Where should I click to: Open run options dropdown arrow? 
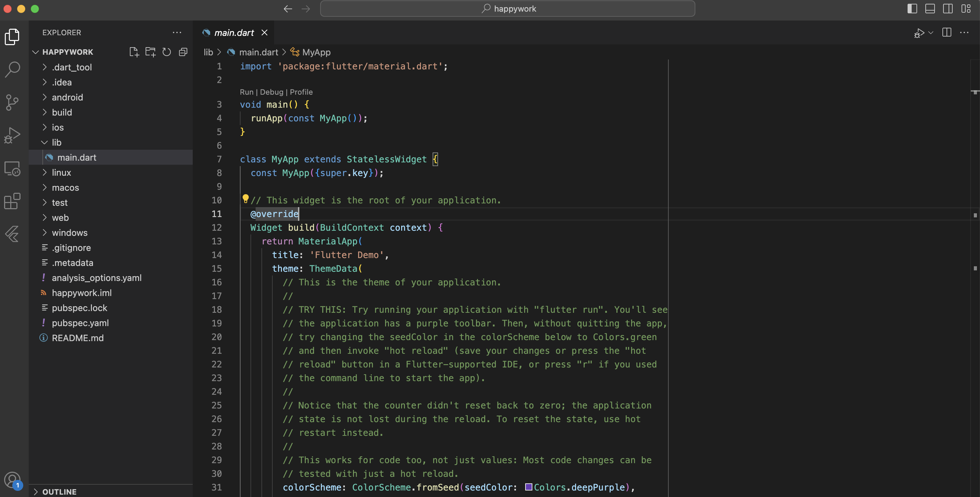930,33
